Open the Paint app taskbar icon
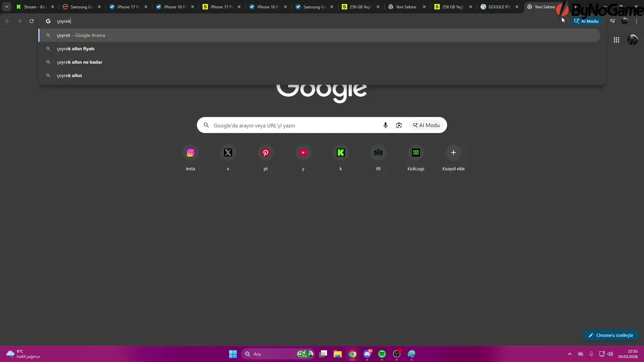 point(412,354)
